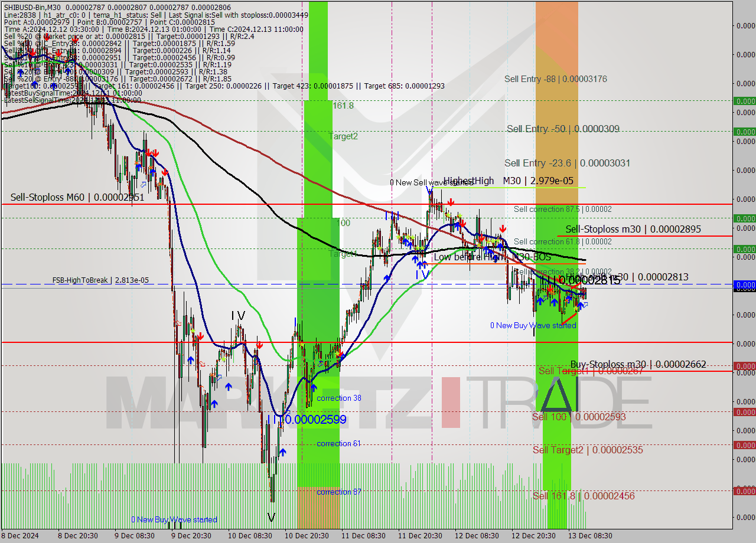
Task: Click the blue current-price tag on price axis
Action: pos(744,284)
